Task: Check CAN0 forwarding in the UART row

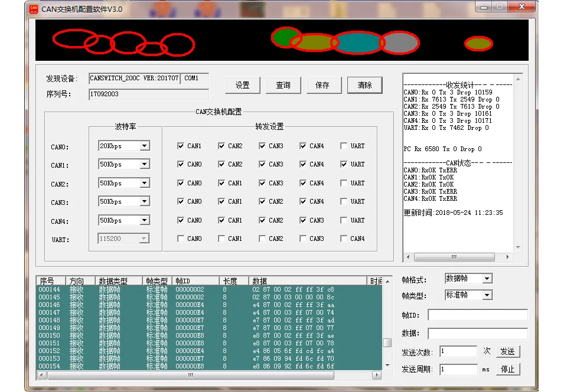Action: 181,239
